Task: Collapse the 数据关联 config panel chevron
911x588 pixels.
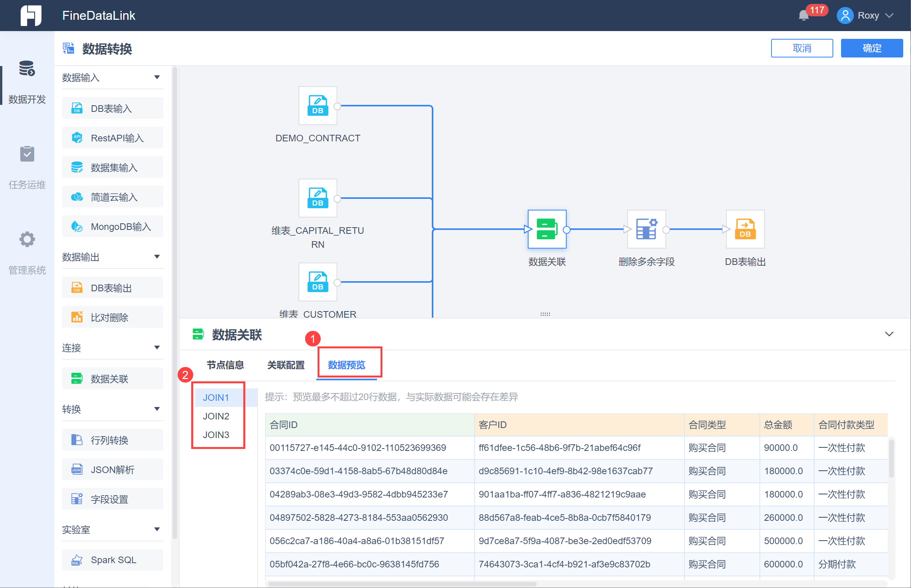Action: 889,334
